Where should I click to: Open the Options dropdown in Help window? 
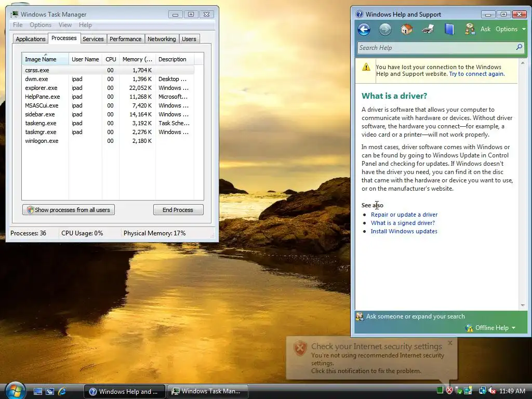(511, 29)
